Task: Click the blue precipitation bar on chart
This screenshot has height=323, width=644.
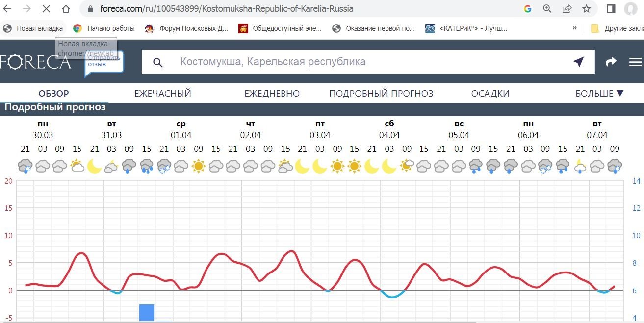Action: 146,312
